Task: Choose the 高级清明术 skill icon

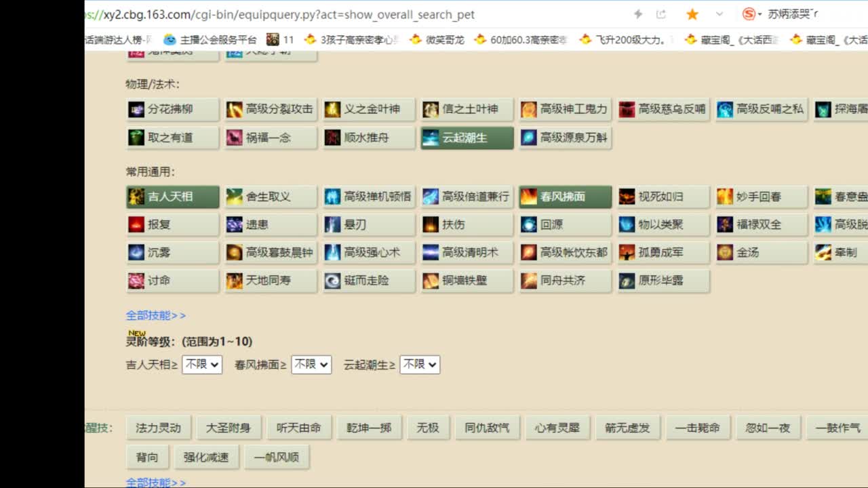Action: pyautogui.click(x=431, y=253)
